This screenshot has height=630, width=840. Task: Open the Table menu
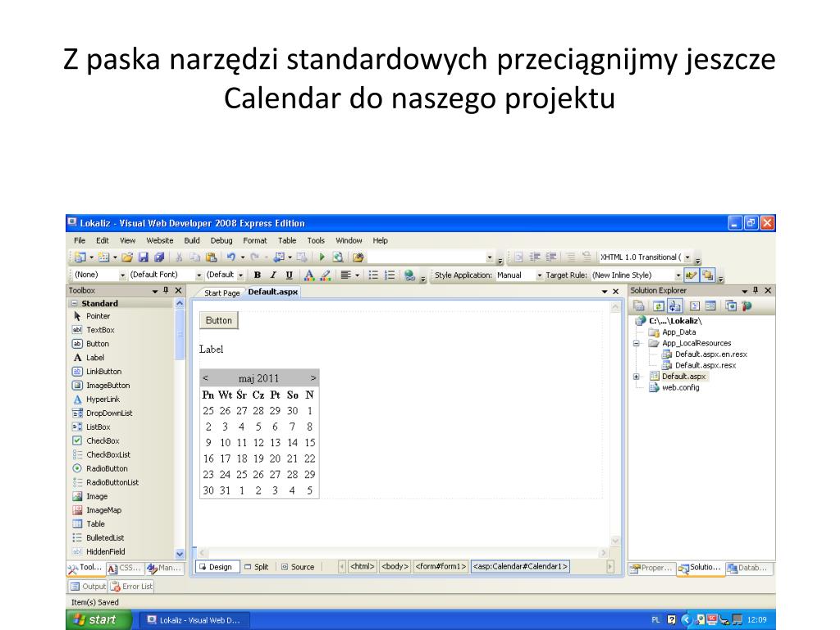click(286, 240)
